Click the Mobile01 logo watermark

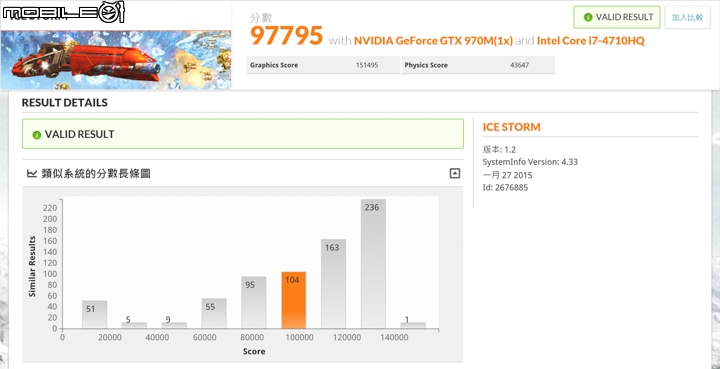point(63,11)
